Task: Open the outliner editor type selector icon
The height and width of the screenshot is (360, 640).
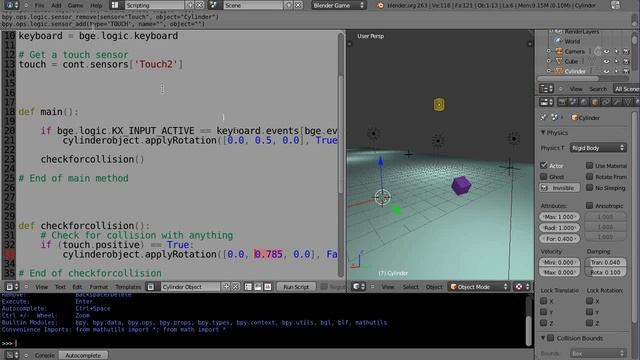Action: point(546,89)
